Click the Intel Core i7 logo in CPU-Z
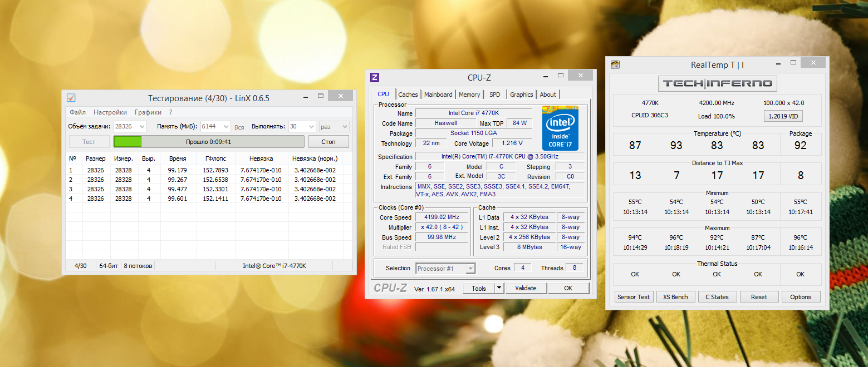The height and width of the screenshot is (367, 868). (x=560, y=127)
